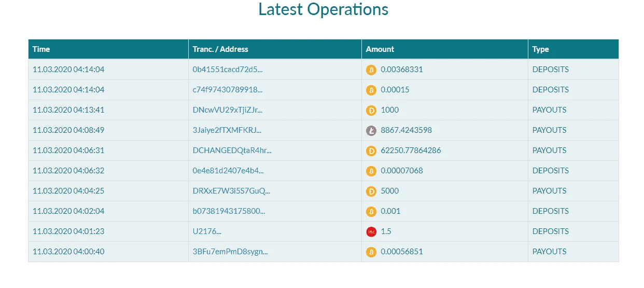Image resolution: width=644 pixels, height=288 pixels.
Task: Click the Bitcoin icon beside 0.00056851
Action: [371, 252]
